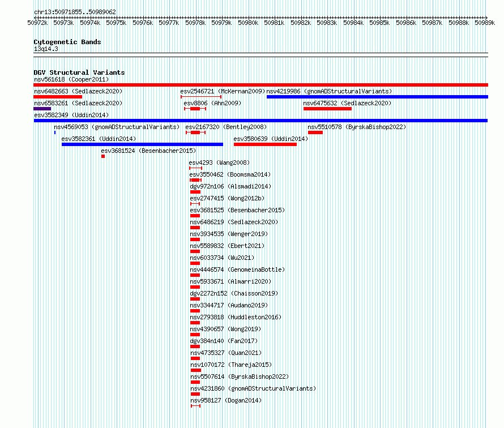The image size is (504, 428).
Task: Click the red bar under nsv6475632
Action: 327,109
